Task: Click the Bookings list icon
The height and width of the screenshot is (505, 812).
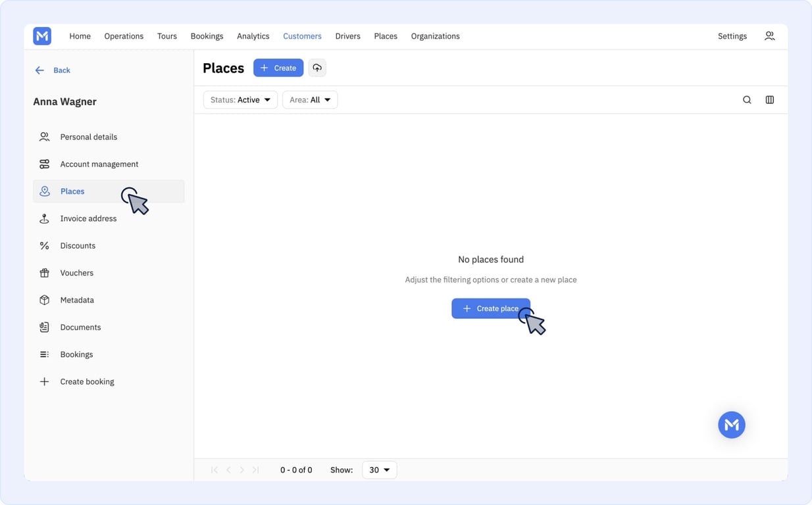Action: (44, 354)
